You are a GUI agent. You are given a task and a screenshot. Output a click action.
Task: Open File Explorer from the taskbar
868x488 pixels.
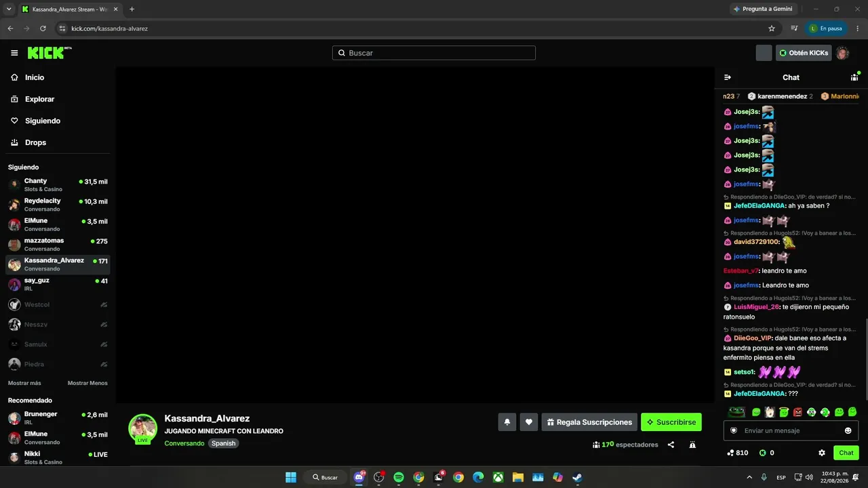[x=517, y=477]
